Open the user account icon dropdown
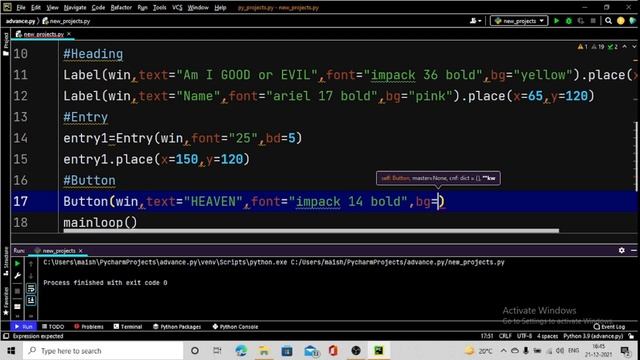Screen dimensions: 640x360 476,21
